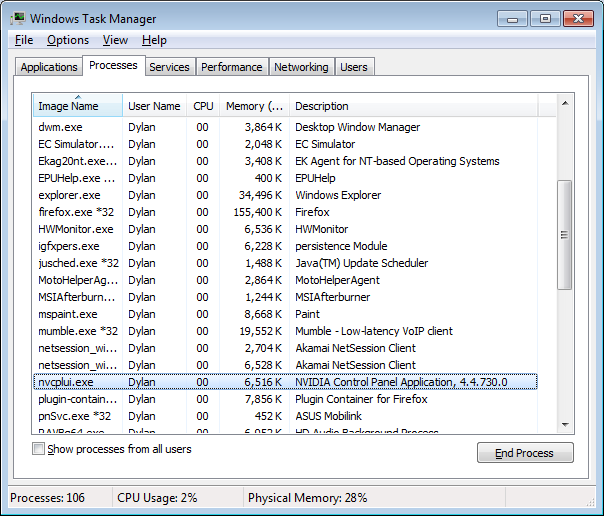Viewport: 604px width, 516px height.
Task: Click the Physical Memory: 28% status entry
Action: 307,498
